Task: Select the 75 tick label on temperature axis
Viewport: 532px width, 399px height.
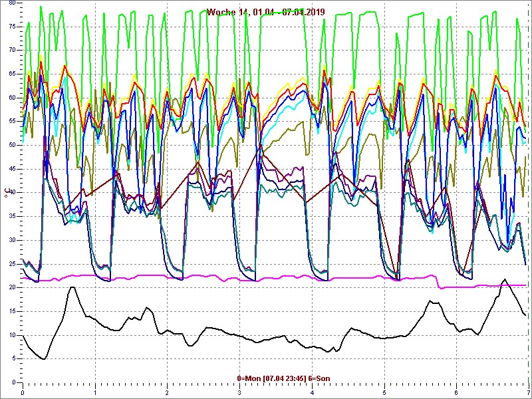Action: pos(12,27)
